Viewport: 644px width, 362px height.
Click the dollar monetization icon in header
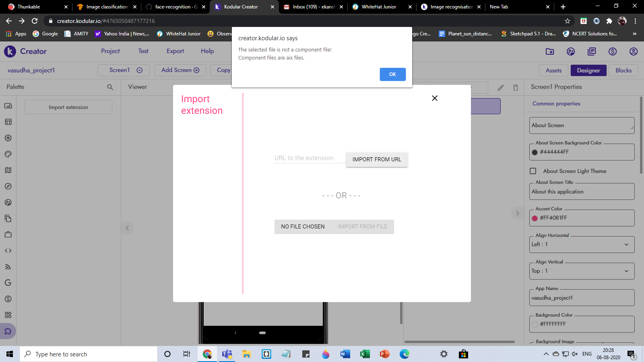[x=612, y=51]
